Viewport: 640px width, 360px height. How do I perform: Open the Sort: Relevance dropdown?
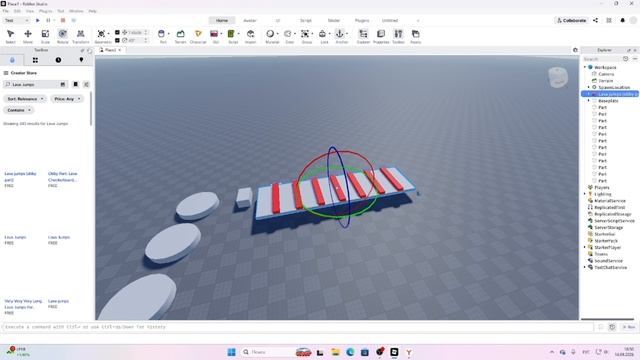click(x=25, y=99)
